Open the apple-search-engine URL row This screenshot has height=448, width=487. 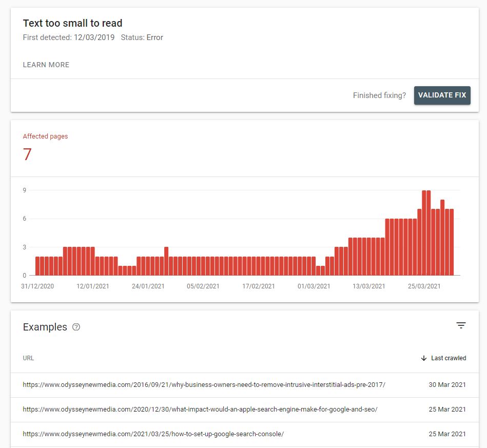click(244, 410)
